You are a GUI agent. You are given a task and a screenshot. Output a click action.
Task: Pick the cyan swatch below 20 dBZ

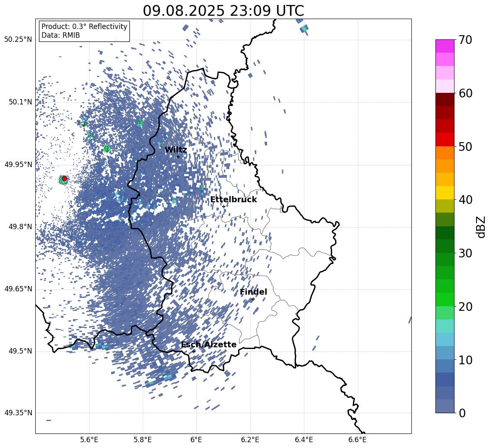click(x=445, y=326)
